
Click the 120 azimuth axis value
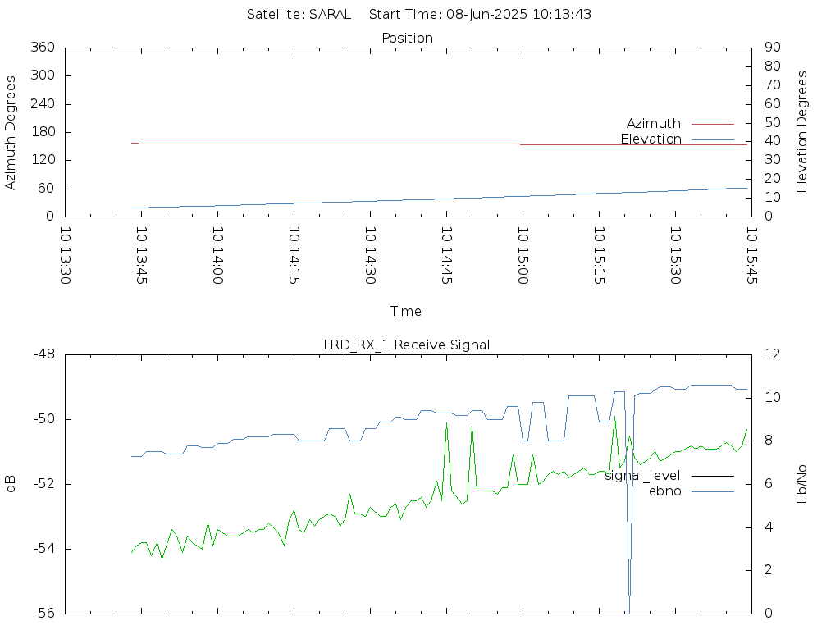(43, 160)
